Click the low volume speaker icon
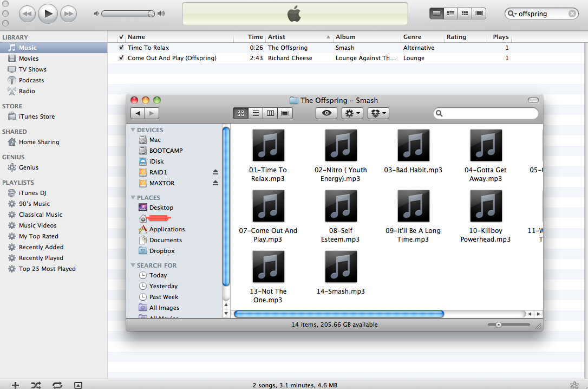The width and height of the screenshot is (588, 389). (96, 14)
